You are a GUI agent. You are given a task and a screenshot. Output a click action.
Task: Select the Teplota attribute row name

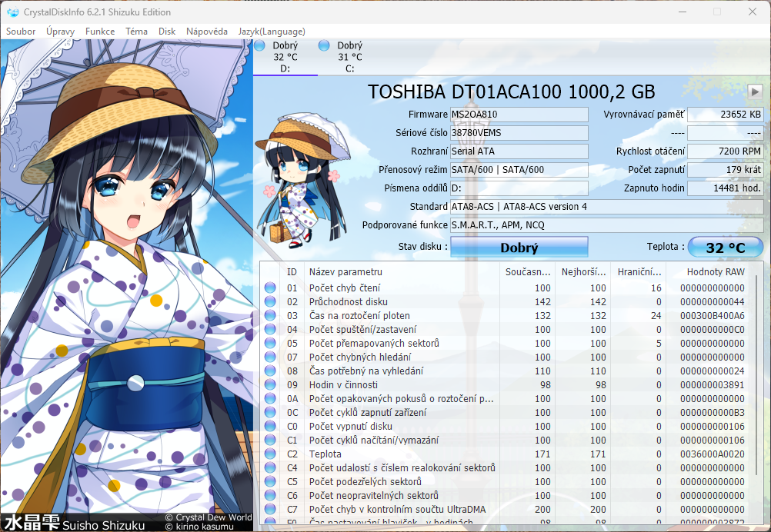point(325,454)
